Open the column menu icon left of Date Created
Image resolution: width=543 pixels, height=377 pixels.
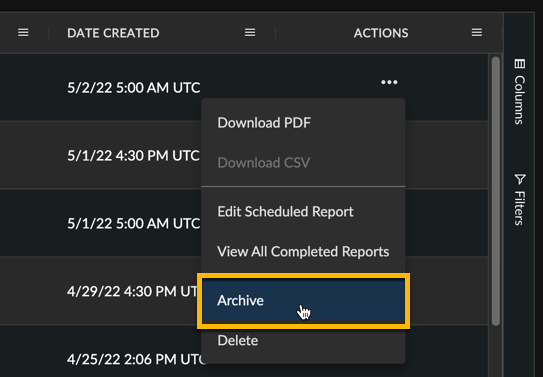coord(23,33)
